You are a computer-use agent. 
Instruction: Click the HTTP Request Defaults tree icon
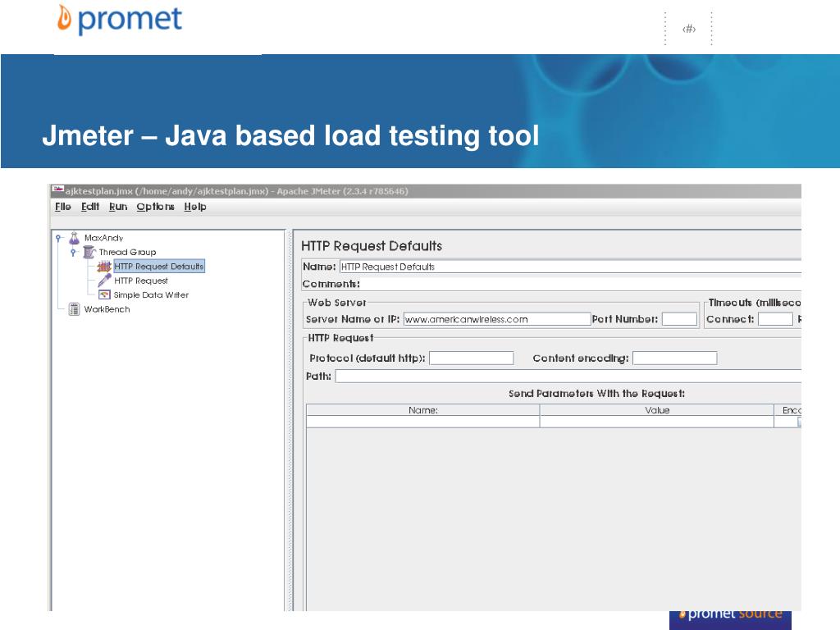104,267
